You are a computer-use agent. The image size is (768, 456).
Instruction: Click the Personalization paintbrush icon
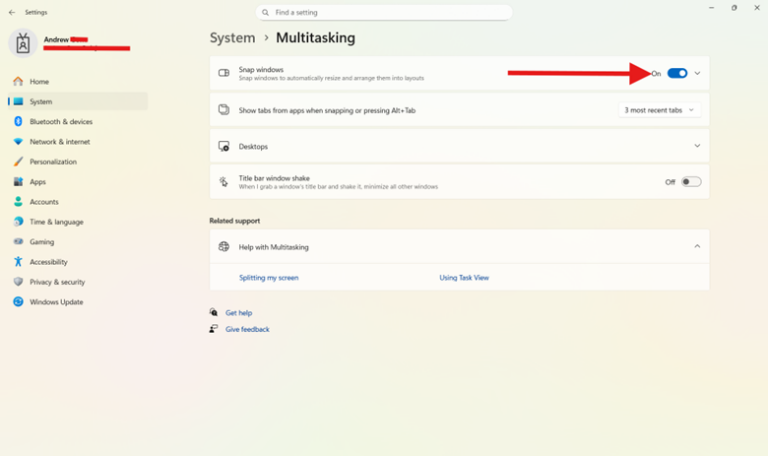[x=18, y=162]
